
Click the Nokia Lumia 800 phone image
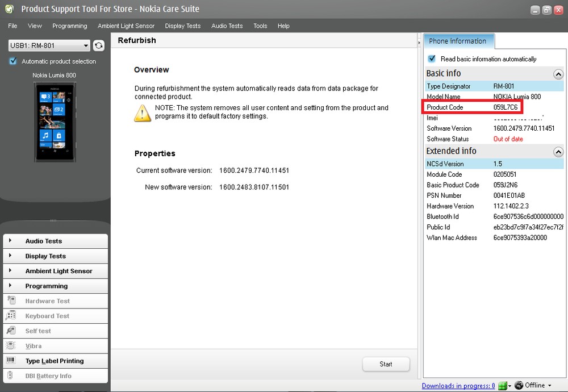click(x=55, y=122)
